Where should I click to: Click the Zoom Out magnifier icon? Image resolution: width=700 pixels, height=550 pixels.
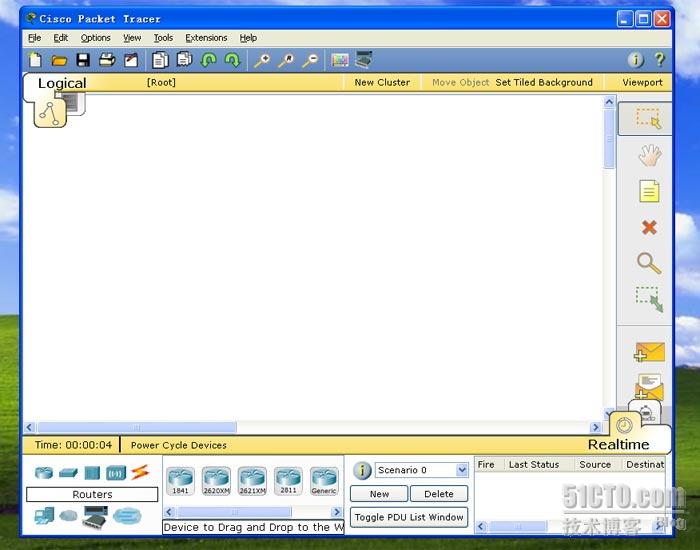point(310,60)
